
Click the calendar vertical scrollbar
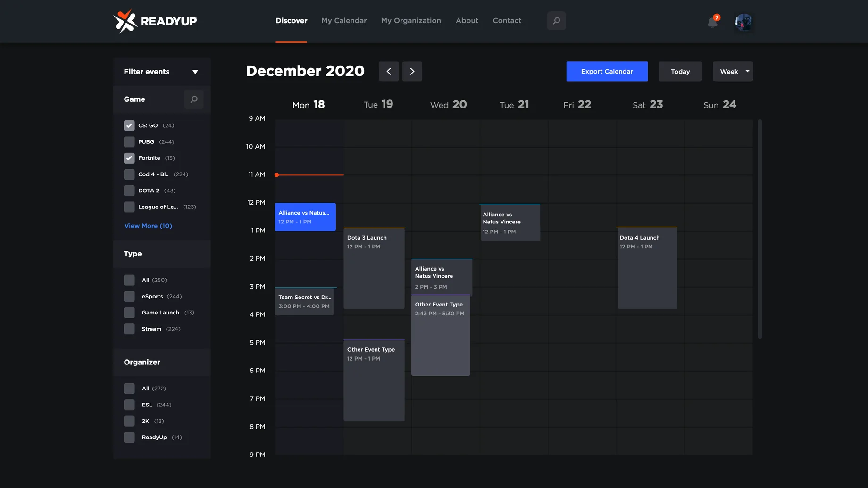(x=760, y=229)
